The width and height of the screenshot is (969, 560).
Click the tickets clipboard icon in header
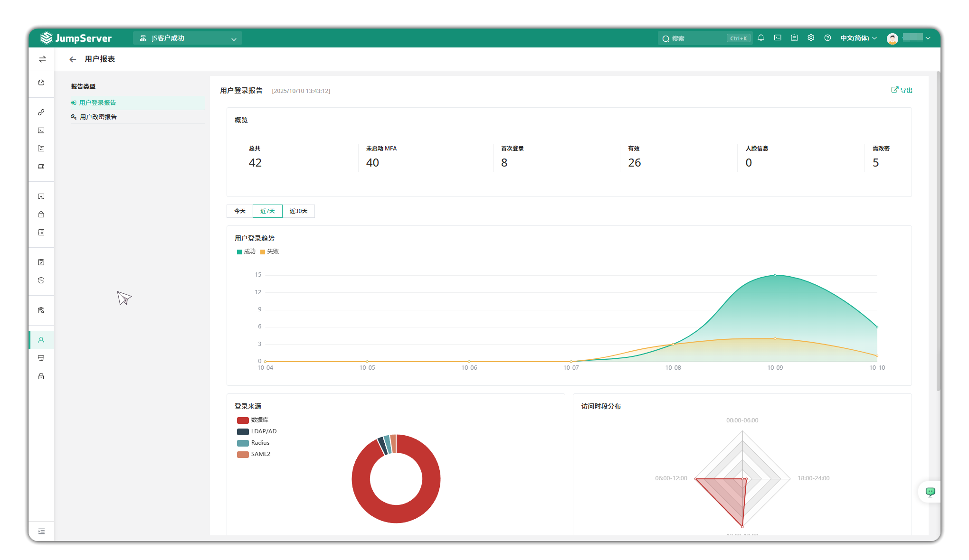point(794,38)
